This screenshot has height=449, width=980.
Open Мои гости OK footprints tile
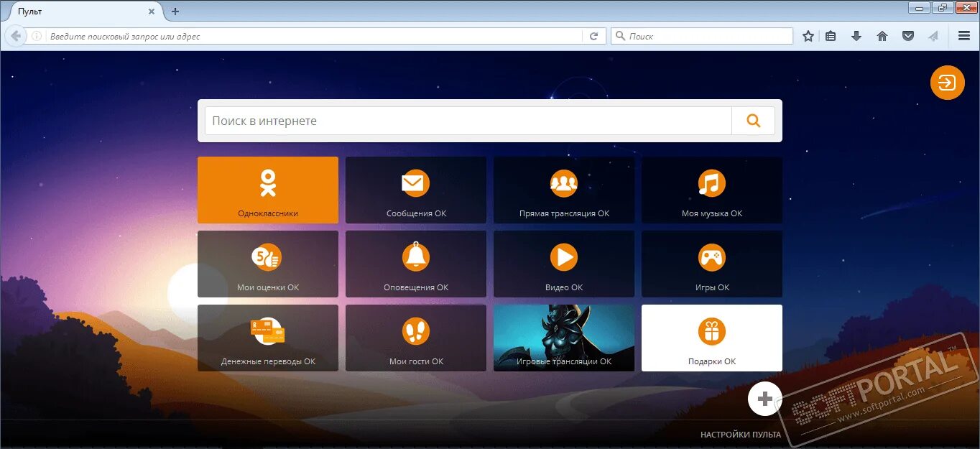(x=416, y=338)
